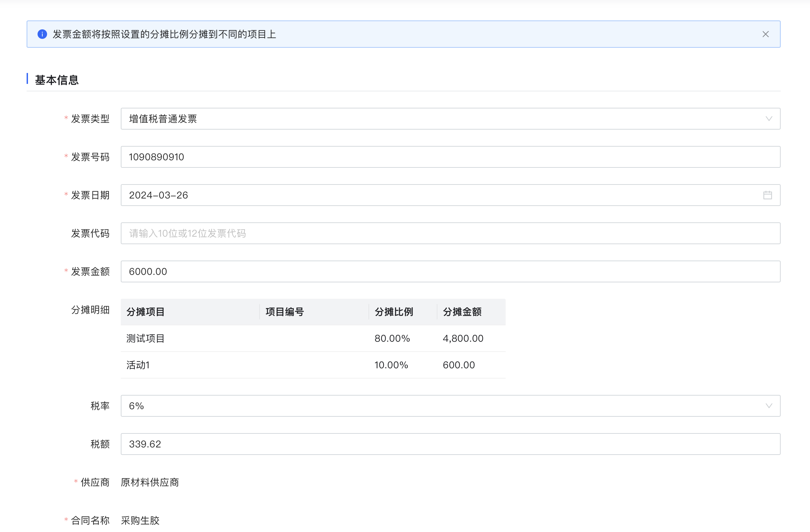Dismiss the allocation notice banner

click(x=765, y=34)
